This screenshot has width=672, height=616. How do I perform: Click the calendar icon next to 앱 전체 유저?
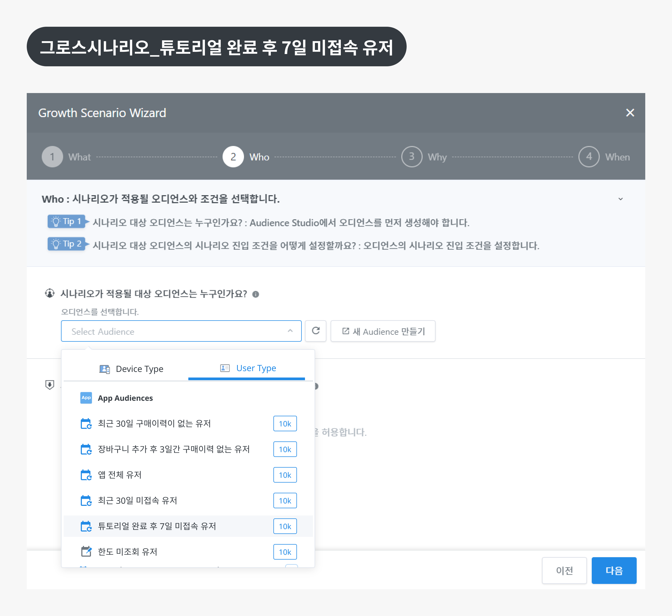86,475
